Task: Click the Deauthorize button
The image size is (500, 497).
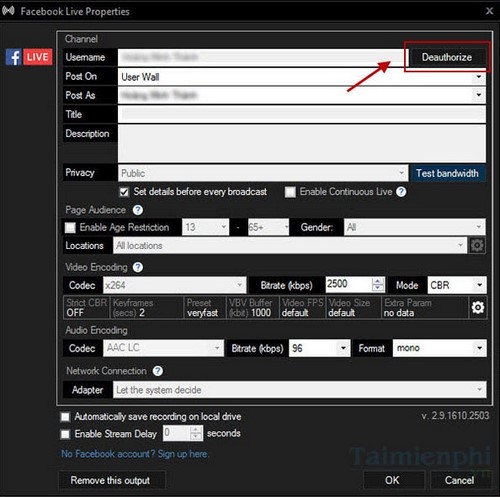Action: [x=447, y=57]
